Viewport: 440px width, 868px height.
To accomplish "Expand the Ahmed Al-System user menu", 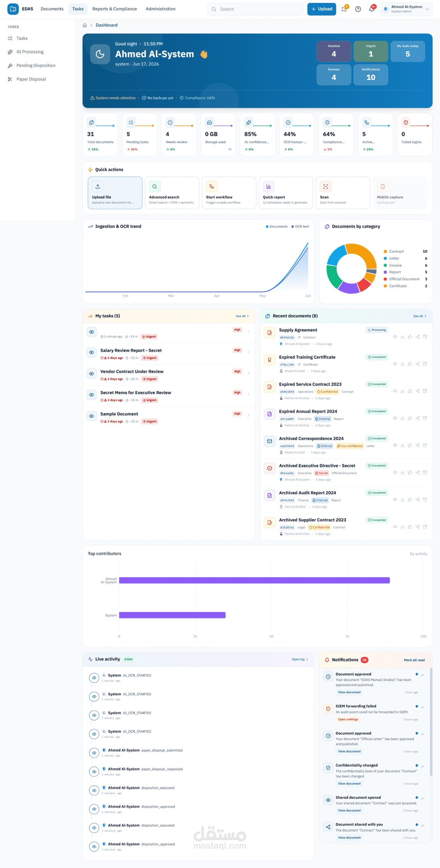I will coord(406,9).
